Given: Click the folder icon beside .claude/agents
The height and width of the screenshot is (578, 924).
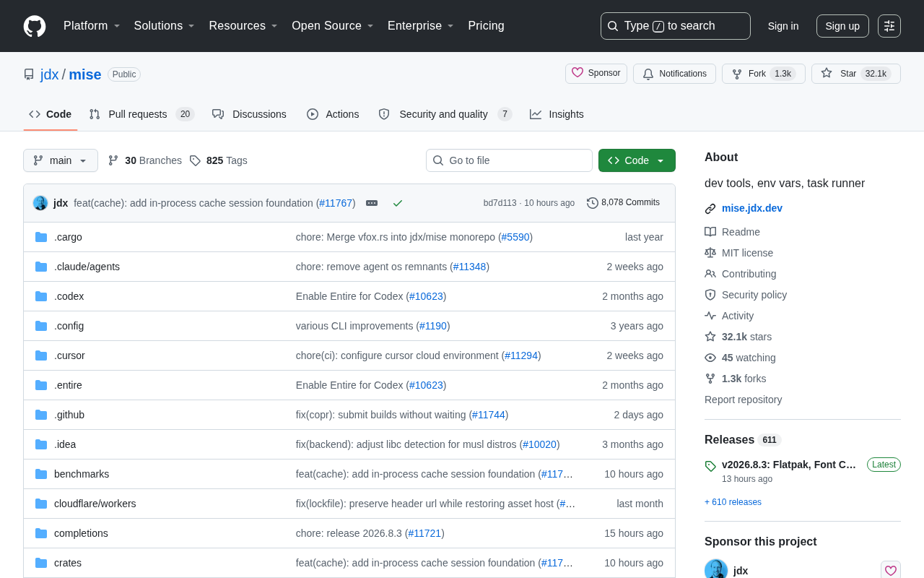Looking at the screenshot, I should (x=41, y=267).
